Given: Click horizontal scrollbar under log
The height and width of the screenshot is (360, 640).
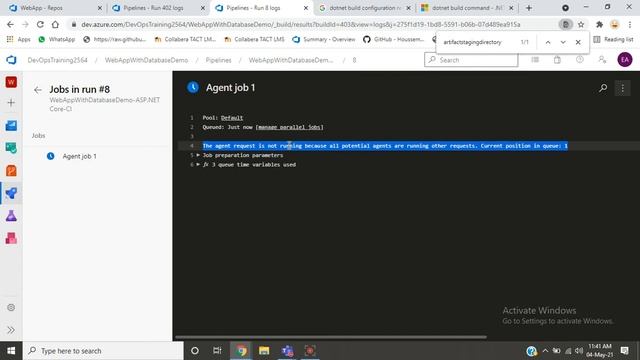Looking at the screenshot, I should pyautogui.click(x=331, y=337).
